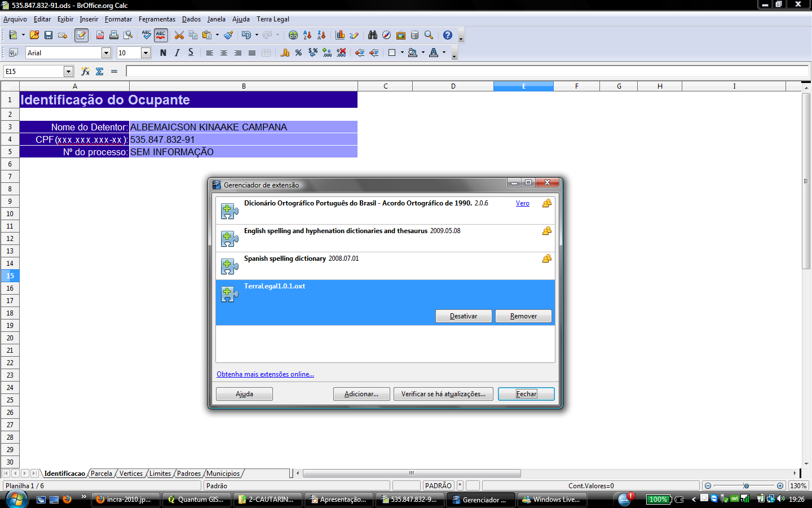Click Desativar for TerraLegal extension

464,316
